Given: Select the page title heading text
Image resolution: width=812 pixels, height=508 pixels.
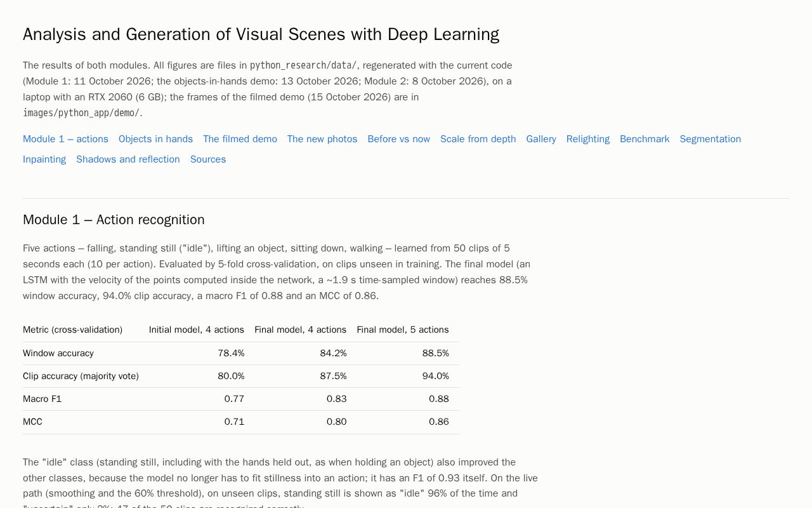Looking at the screenshot, I should 261,34.
